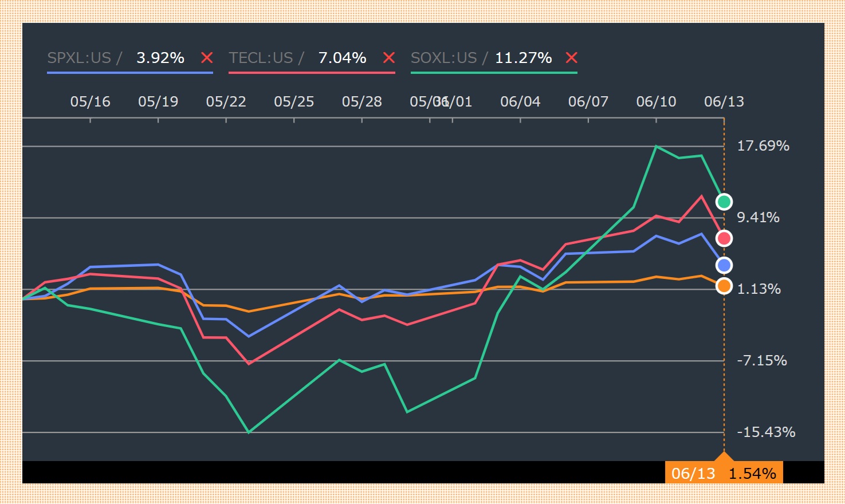This screenshot has width=845, height=504.
Task: Click the 06/04 date on the time axis
Action: click(x=520, y=102)
